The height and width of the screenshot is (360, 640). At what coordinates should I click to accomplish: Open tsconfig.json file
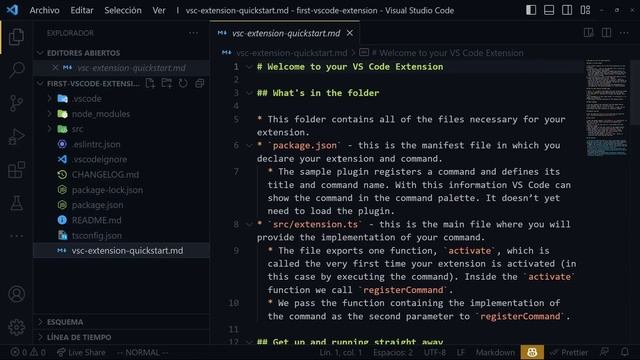97,236
